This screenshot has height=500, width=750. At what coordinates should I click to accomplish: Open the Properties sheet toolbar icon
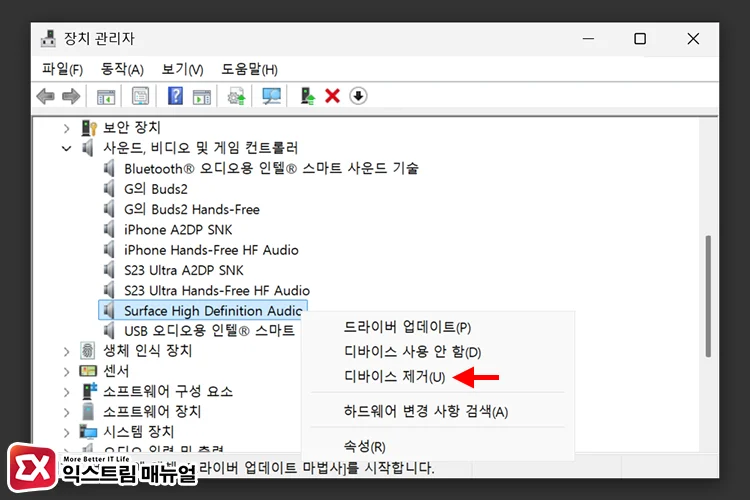140,96
